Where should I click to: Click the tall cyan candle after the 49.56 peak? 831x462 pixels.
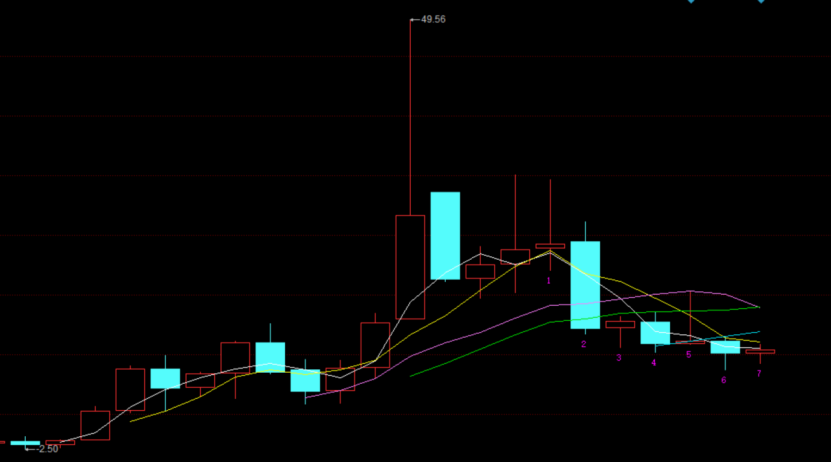point(445,236)
